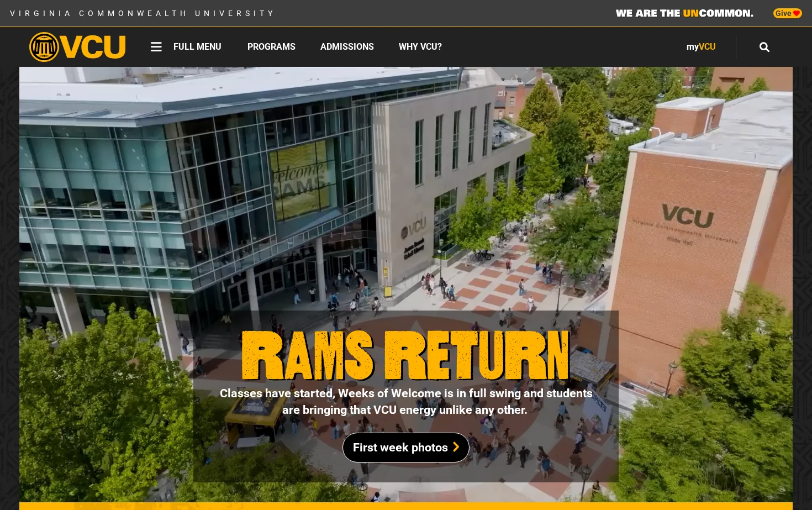The width and height of the screenshot is (812, 510).
Task: Go to the VCU logo home link
Action: (x=77, y=47)
